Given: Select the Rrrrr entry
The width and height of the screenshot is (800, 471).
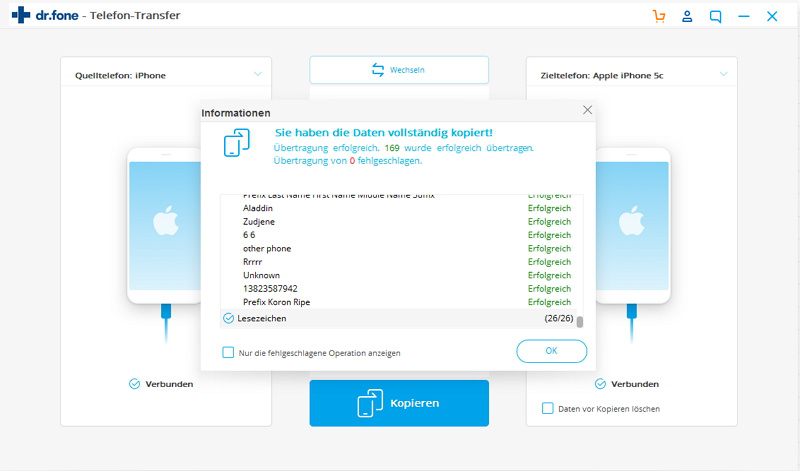Looking at the screenshot, I should tap(253, 262).
